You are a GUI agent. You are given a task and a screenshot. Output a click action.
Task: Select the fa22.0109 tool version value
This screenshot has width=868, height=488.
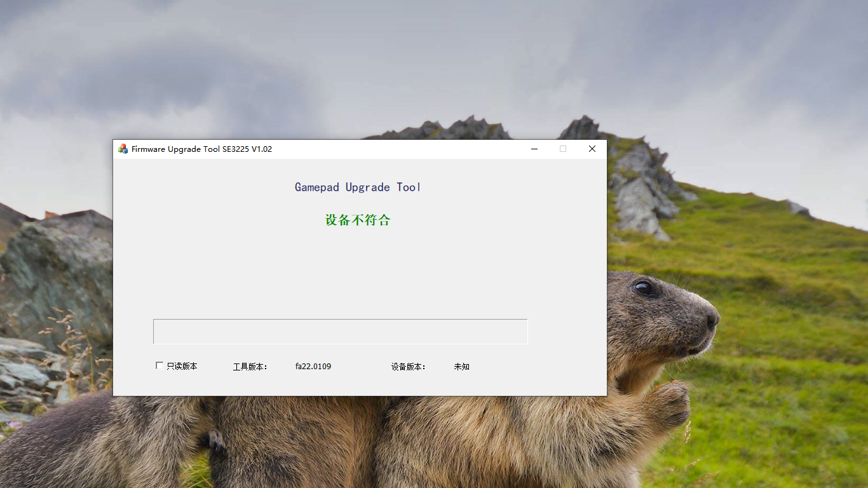pos(313,367)
